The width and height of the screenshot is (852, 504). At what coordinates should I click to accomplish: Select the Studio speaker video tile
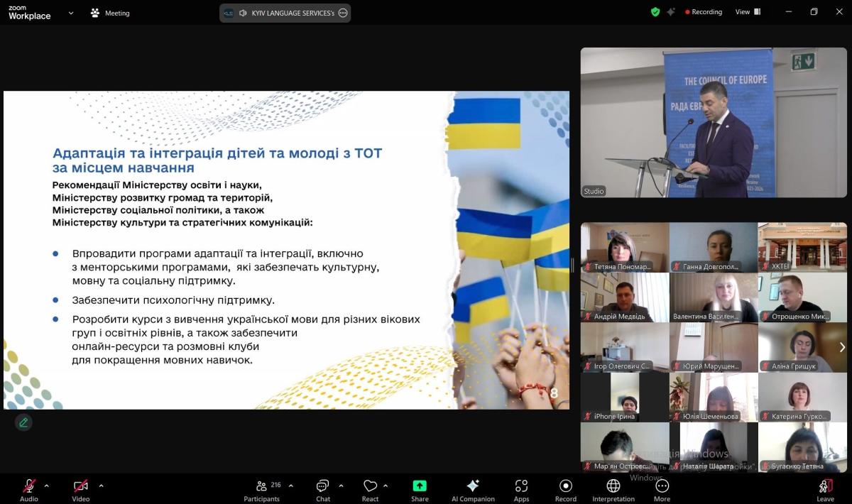[713, 122]
